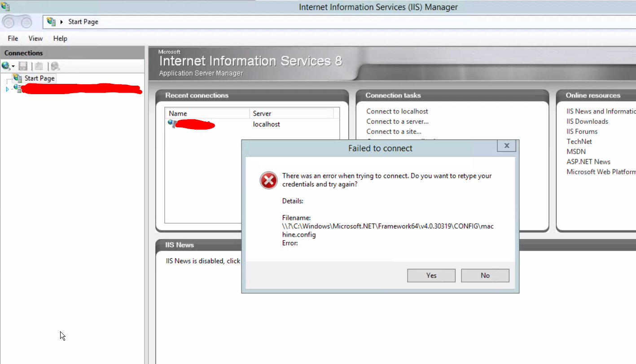Click the IIS Manager icon in the title bar

(5, 6)
